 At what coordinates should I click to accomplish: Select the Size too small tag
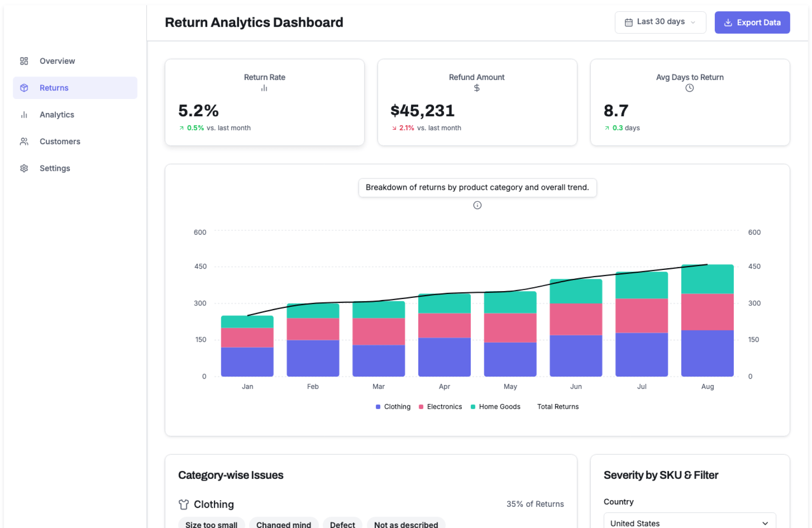point(211,524)
